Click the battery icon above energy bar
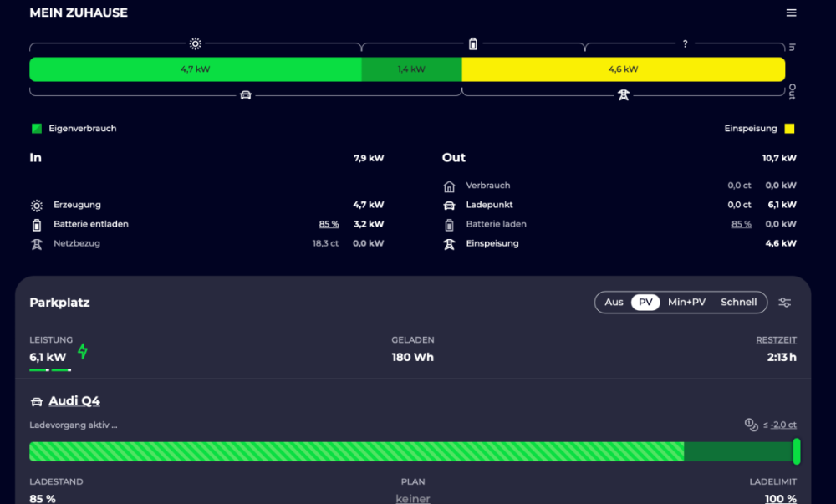Viewport: 836px width, 504px height. pyautogui.click(x=473, y=43)
